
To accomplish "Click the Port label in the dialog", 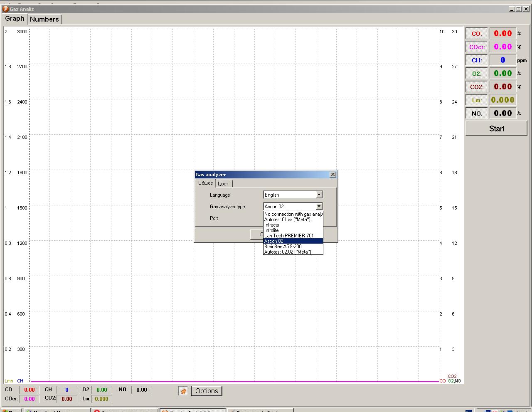I will (214, 218).
